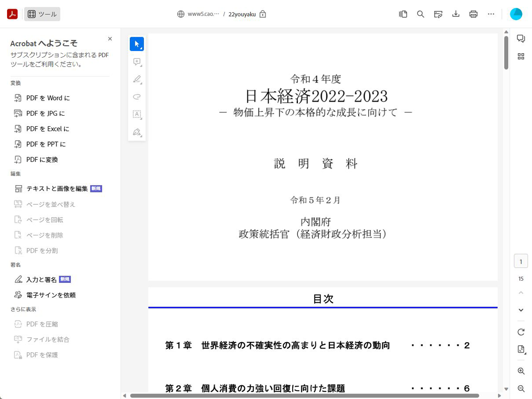The width and height of the screenshot is (532, 399).
Task: Rotate the page view
Action: 521,332
